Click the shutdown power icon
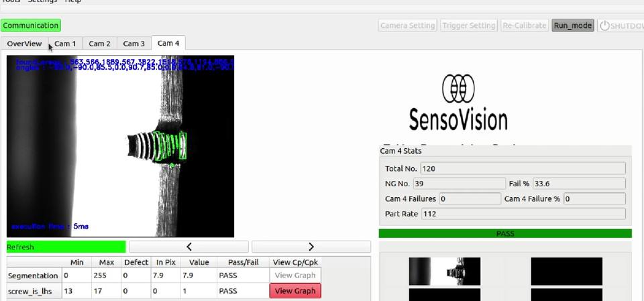This screenshot has width=644, height=301. (604, 25)
